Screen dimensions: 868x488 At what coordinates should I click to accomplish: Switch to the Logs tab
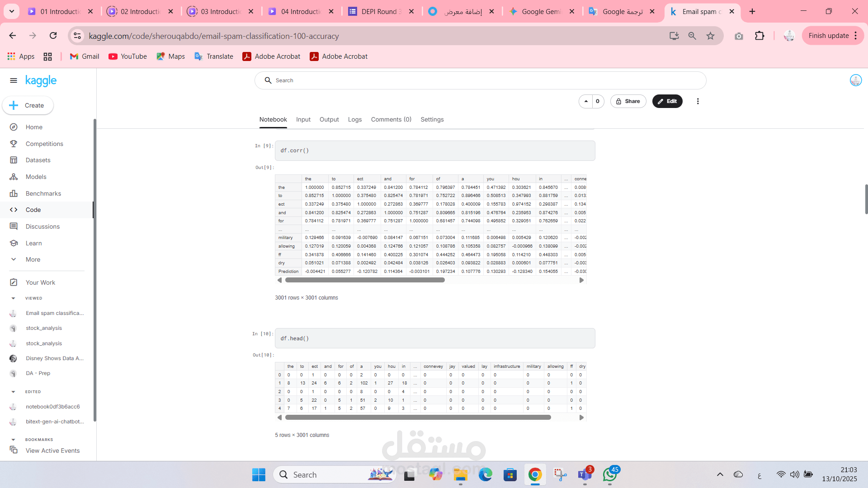354,119
